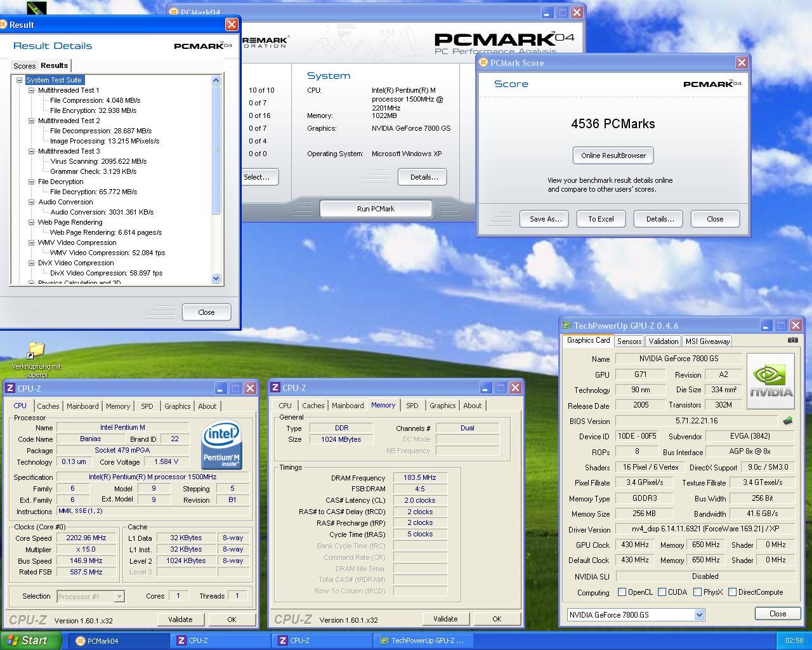The image size is (812, 650).
Task: Collapse the DivX Video Compression node
Action: click(32, 263)
